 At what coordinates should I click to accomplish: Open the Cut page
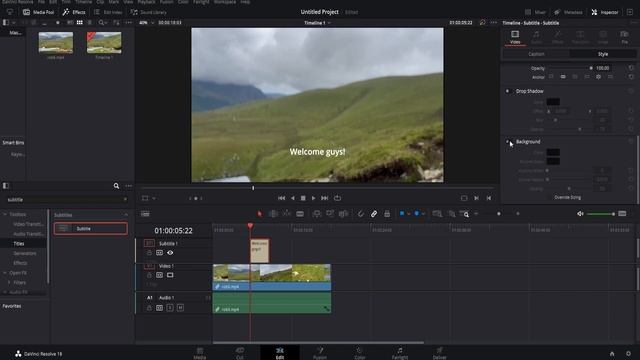240,353
